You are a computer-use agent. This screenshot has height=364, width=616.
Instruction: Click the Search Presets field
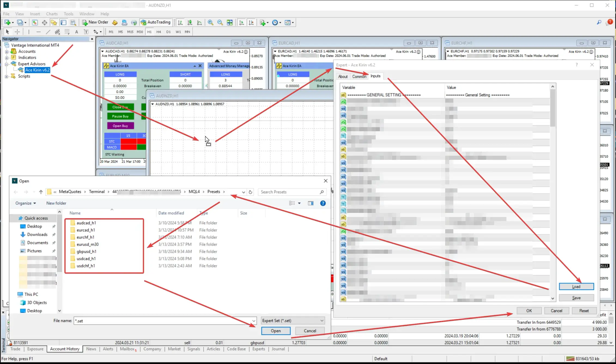pyautogui.click(x=292, y=192)
